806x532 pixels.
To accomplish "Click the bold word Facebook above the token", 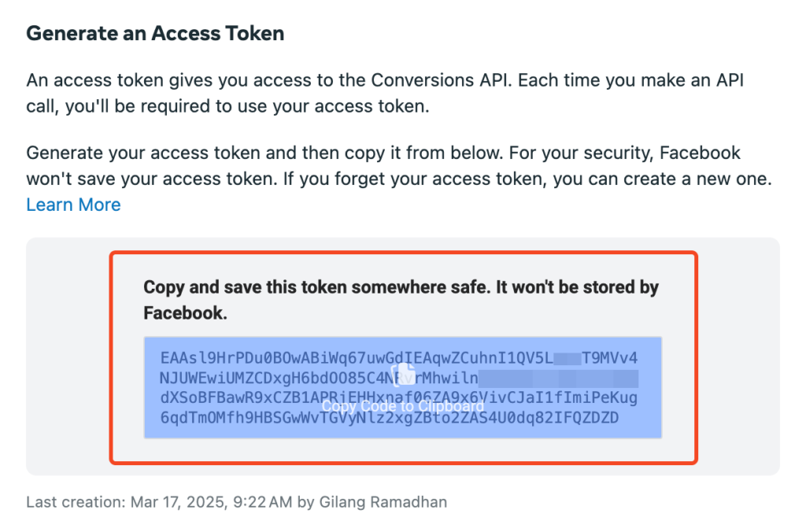I will (x=184, y=312).
